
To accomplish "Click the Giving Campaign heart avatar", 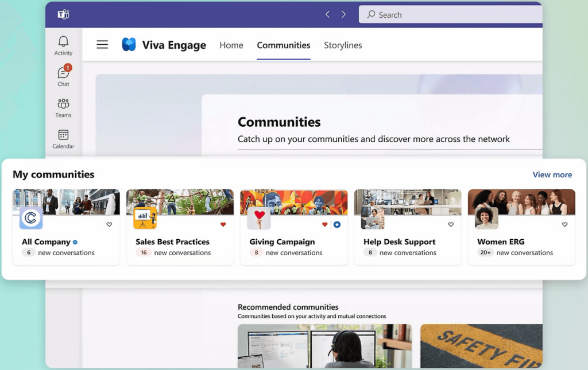I will (x=259, y=218).
